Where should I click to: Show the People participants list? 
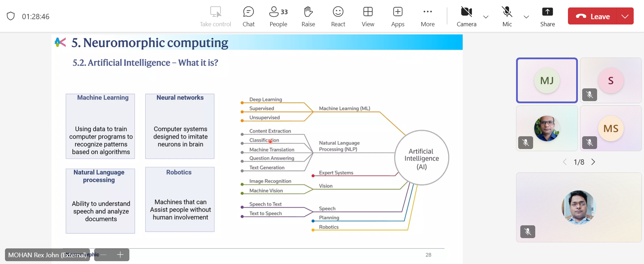(x=278, y=16)
